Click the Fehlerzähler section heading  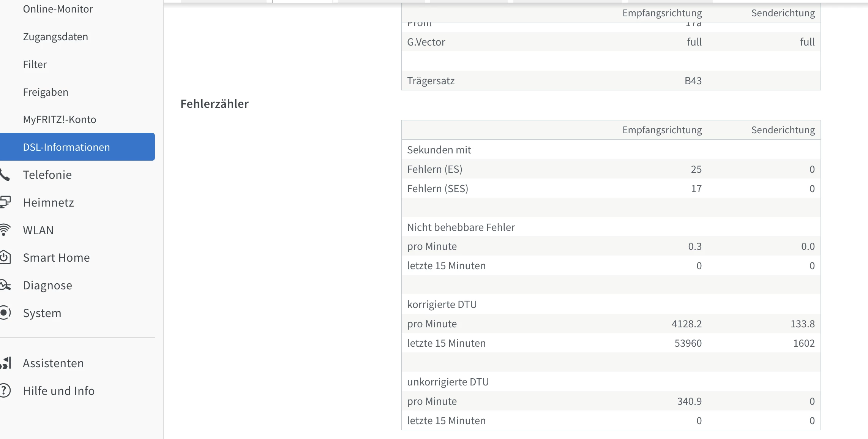pyautogui.click(x=214, y=104)
